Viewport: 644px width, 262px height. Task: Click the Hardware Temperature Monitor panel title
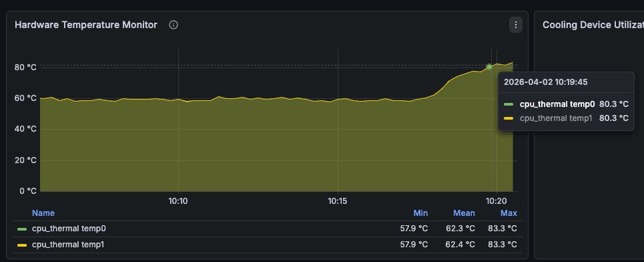tap(86, 25)
